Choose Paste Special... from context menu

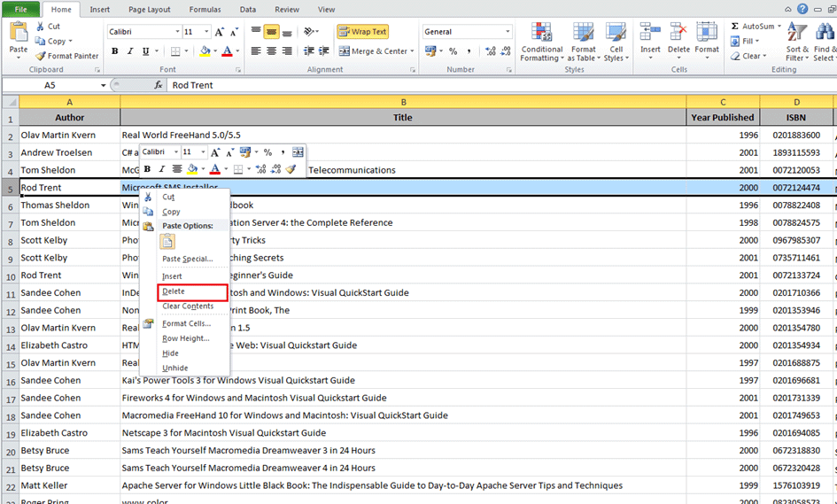click(188, 259)
